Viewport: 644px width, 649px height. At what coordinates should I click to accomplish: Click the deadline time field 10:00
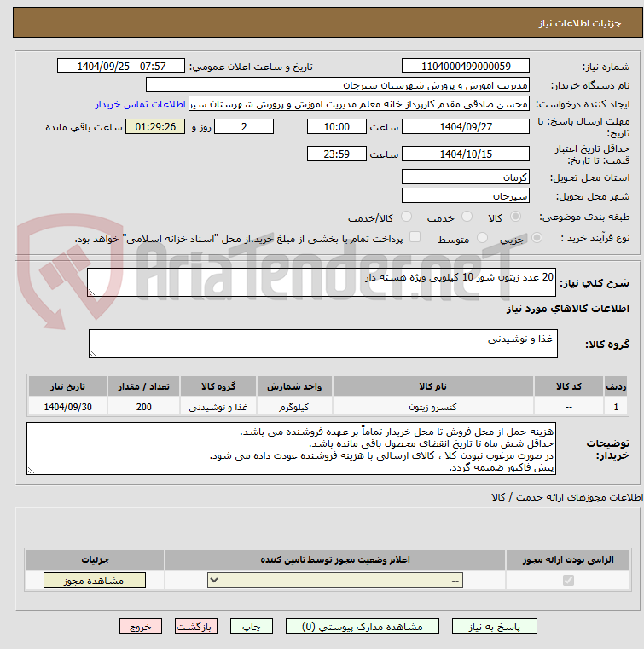336,127
